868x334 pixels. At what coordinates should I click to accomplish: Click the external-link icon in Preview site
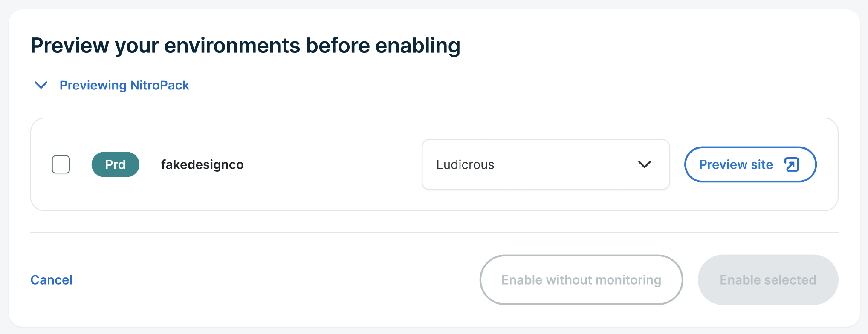point(792,164)
